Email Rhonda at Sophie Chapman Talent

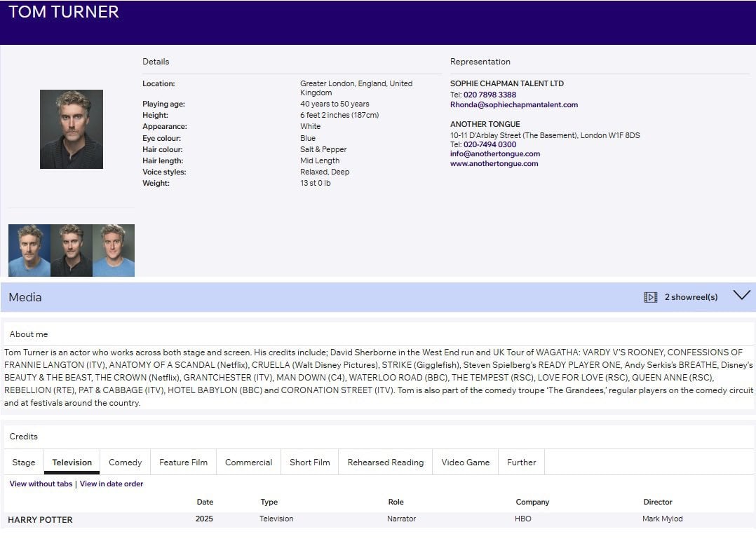click(x=514, y=104)
